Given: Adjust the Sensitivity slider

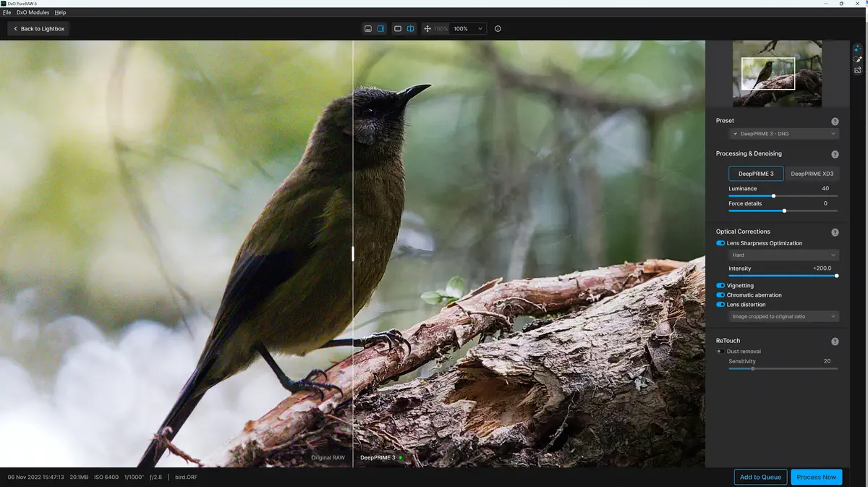Looking at the screenshot, I should click(x=783, y=368).
